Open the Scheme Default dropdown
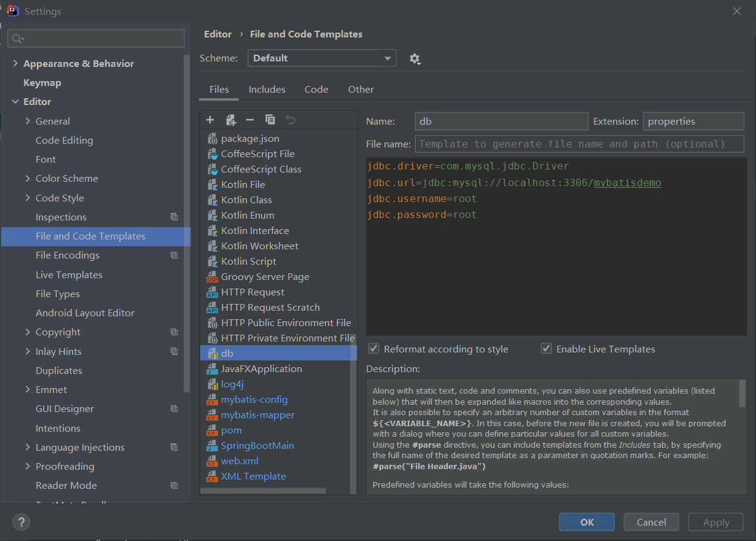This screenshot has width=756, height=541. pos(322,58)
